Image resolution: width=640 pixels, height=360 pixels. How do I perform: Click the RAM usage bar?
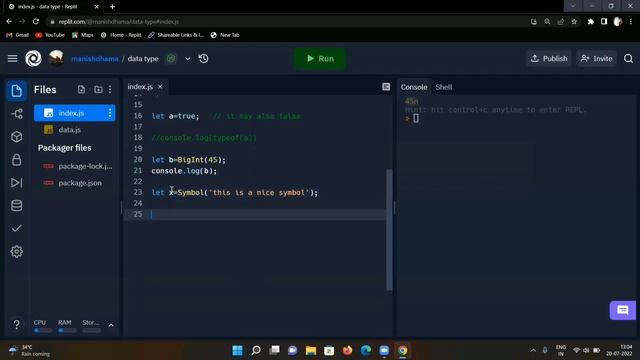tap(67, 330)
